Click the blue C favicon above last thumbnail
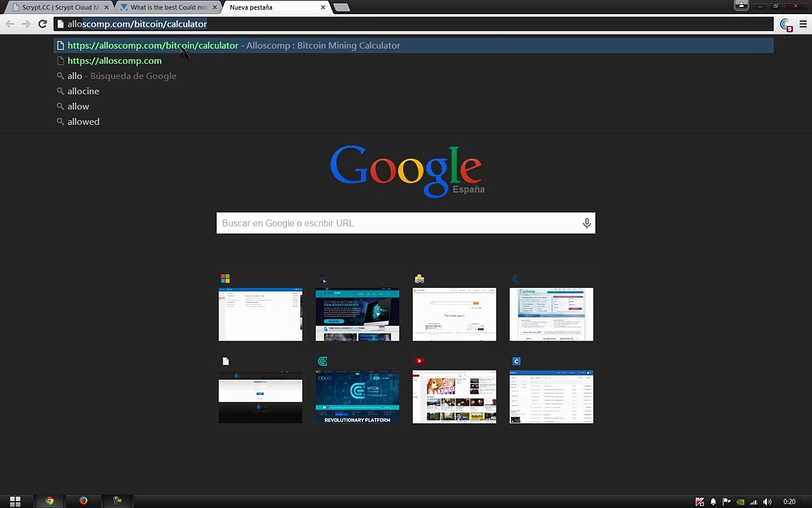This screenshot has width=812, height=508. [516, 361]
